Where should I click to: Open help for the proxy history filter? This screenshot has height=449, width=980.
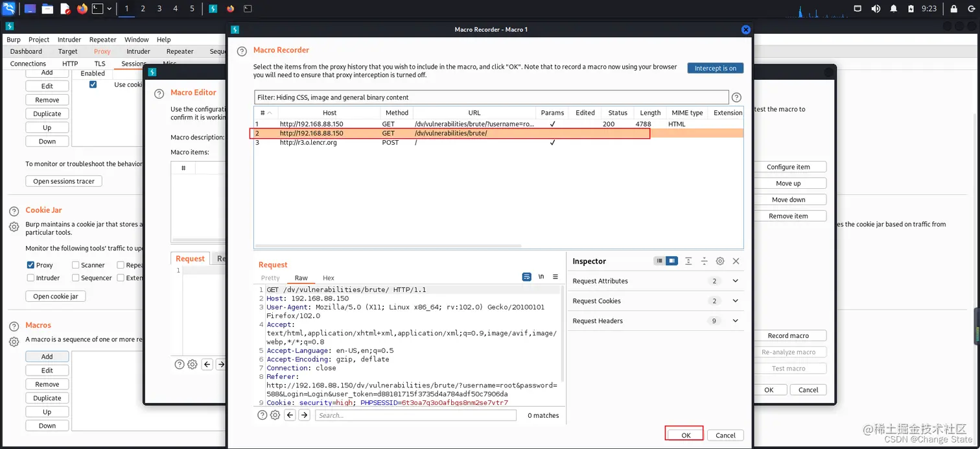point(736,97)
